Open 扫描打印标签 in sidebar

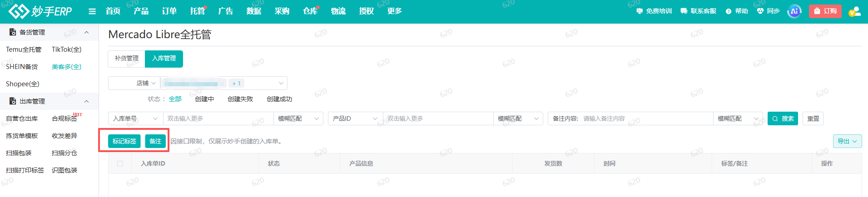click(25, 170)
